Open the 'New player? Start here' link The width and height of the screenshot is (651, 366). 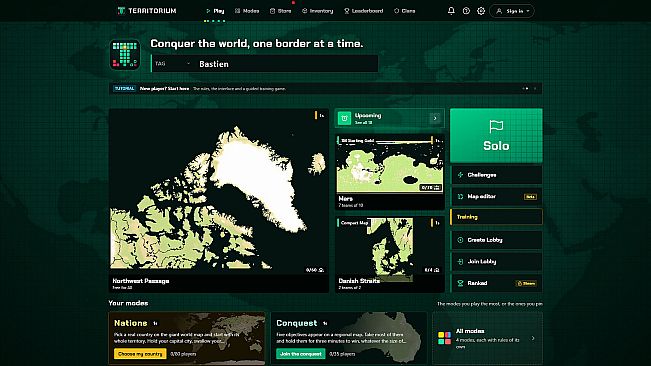164,88
